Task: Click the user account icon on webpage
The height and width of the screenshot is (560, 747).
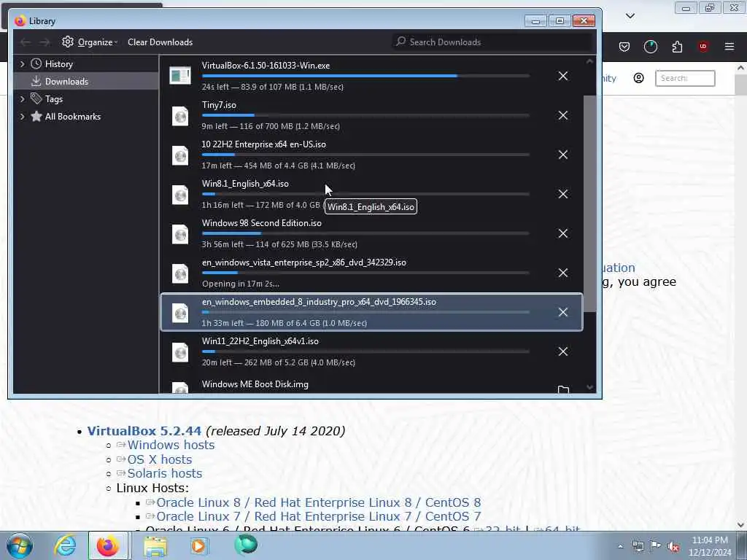Action: click(638, 78)
